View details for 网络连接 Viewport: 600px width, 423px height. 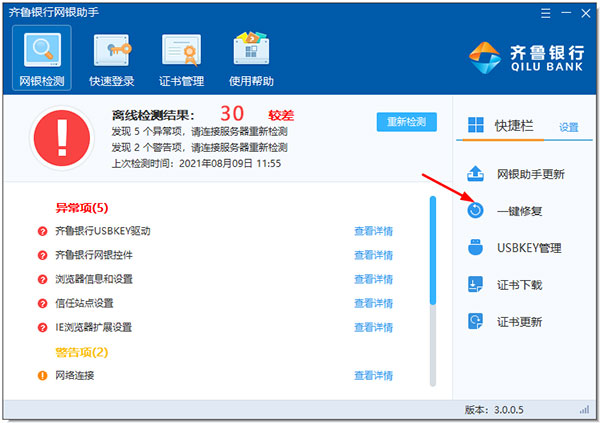pyautogui.click(x=373, y=376)
